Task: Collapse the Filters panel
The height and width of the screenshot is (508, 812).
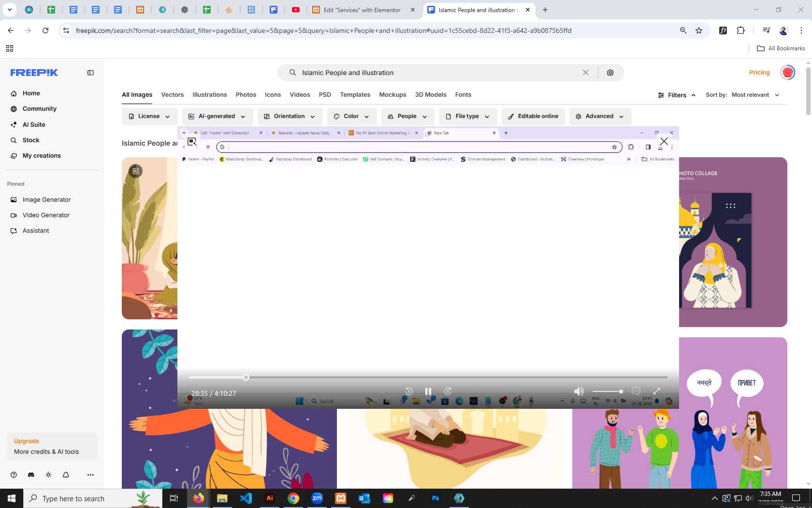Action: pyautogui.click(x=677, y=95)
